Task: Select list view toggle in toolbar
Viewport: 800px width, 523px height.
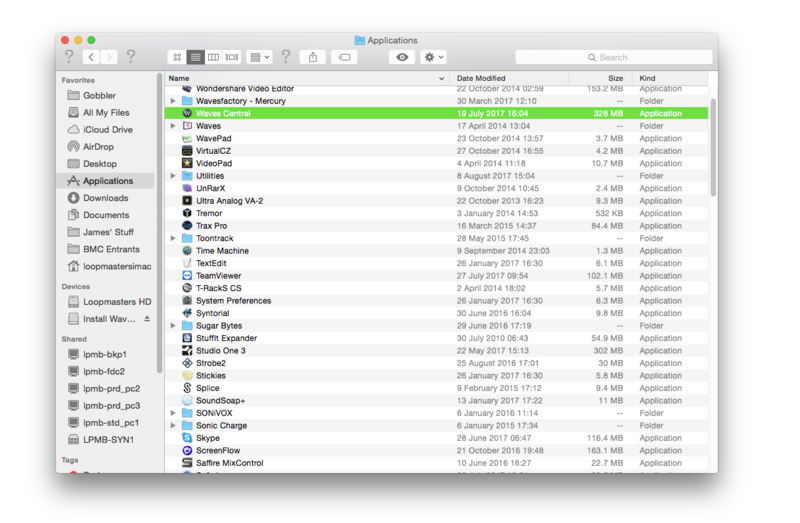Action: click(196, 58)
